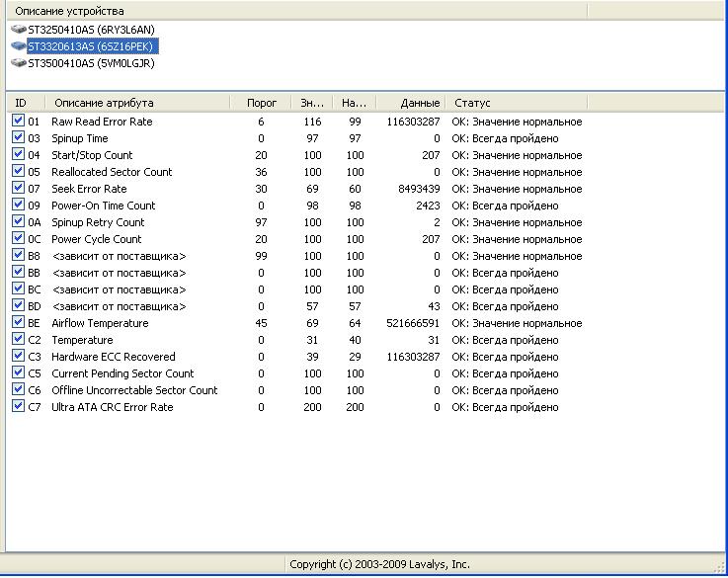Screen dimensions: 728x578
Task: Sort by the Порог column header
Action: (x=261, y=103)
